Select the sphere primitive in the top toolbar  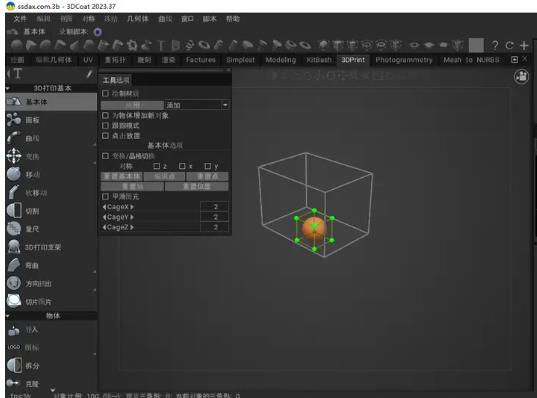16,45
